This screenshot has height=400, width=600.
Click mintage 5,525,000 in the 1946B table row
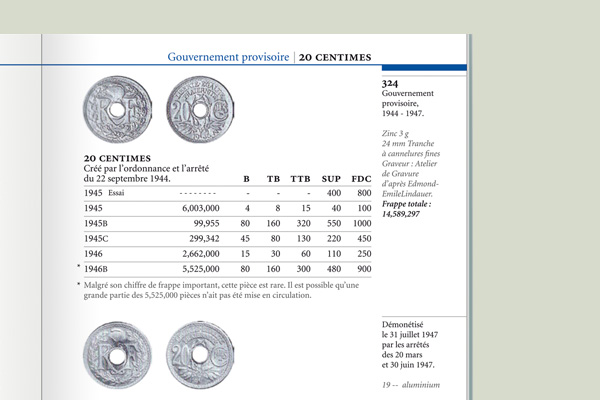pyautogui.click(x=201, y=269)
